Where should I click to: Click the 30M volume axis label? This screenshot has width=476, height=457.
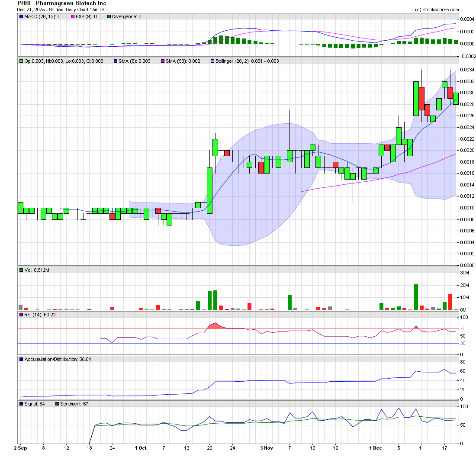tap(465, 273)
